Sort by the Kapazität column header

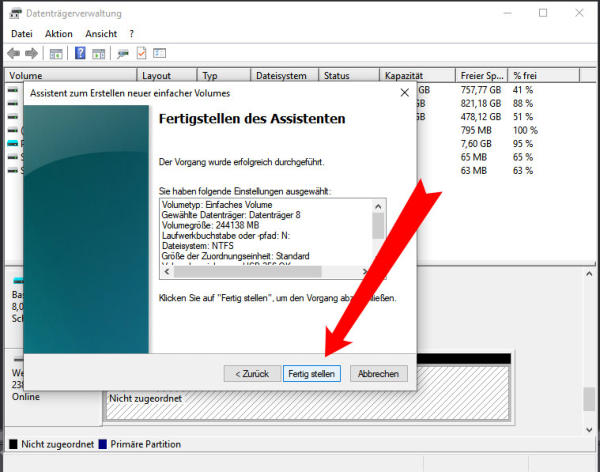click(x=417, y=75)
